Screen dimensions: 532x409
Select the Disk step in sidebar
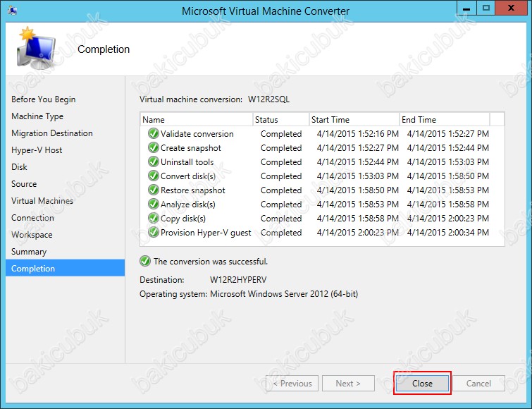click(19, 167)
